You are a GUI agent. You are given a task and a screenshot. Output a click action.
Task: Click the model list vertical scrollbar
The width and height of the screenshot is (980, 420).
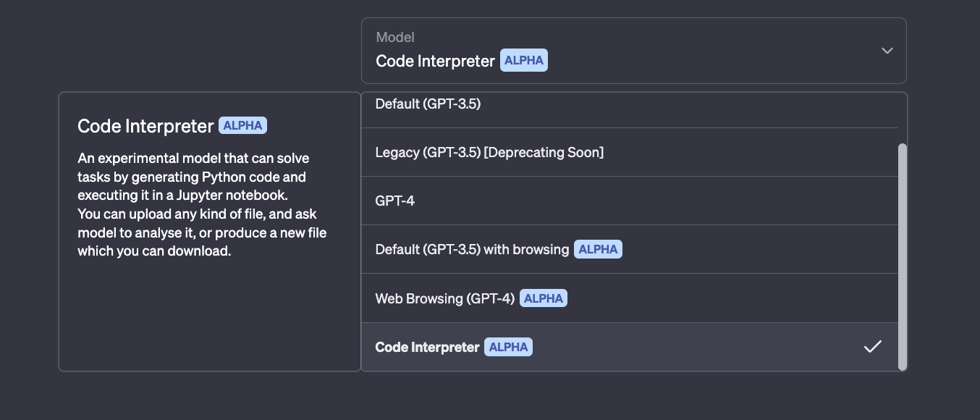point(902,256)
